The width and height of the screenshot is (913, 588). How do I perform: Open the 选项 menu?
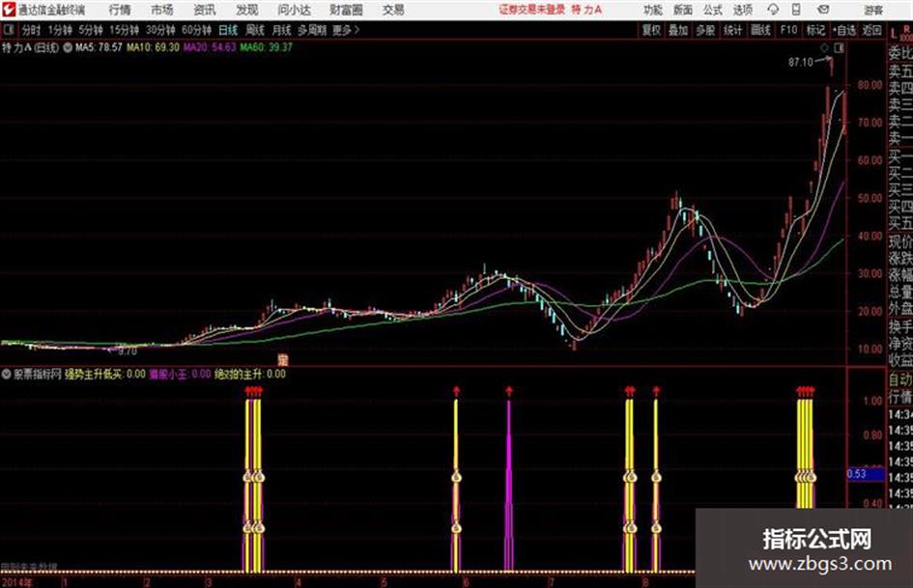click(x=742, y=10)
